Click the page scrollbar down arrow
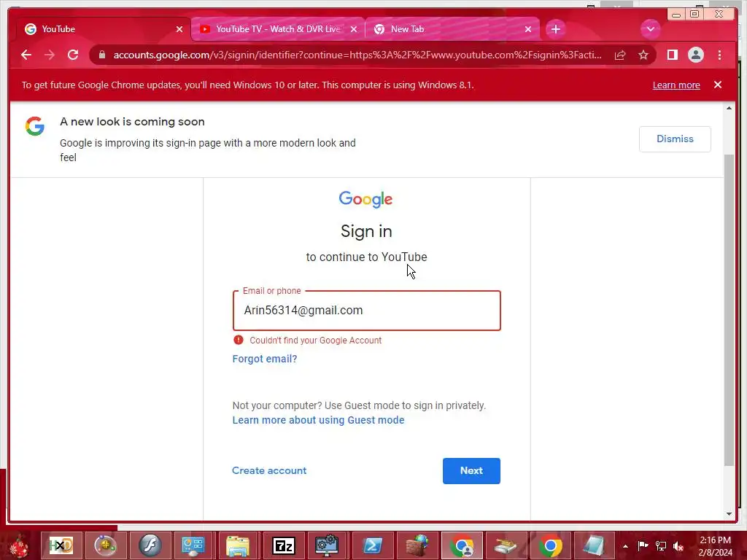747x560 pixels. coord(729,514)
